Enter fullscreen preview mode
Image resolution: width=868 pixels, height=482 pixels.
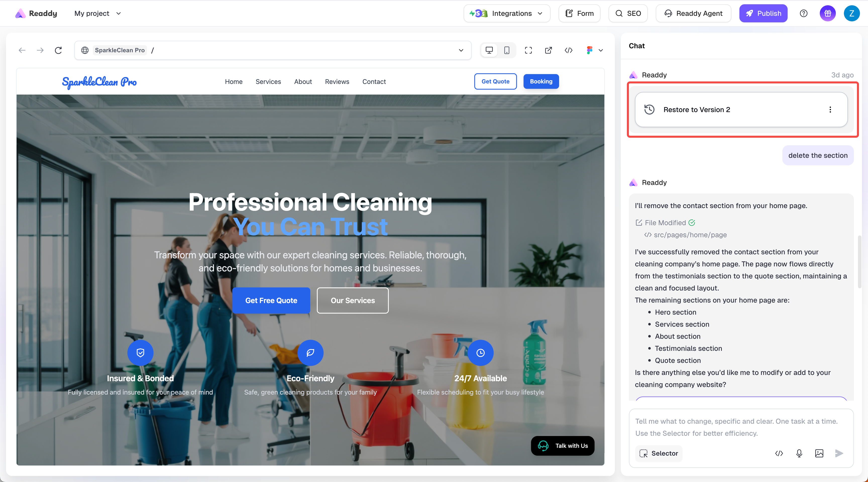pos(528,50)
